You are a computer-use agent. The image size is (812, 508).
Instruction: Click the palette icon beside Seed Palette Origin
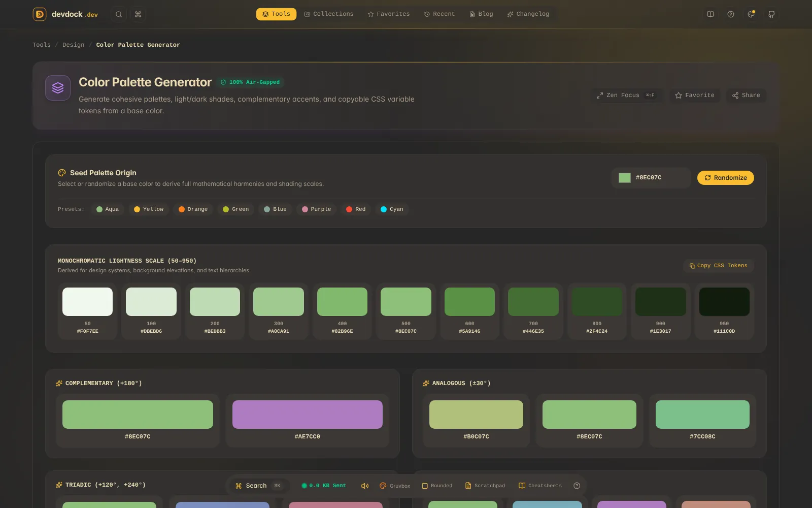(x=62, y=173)
